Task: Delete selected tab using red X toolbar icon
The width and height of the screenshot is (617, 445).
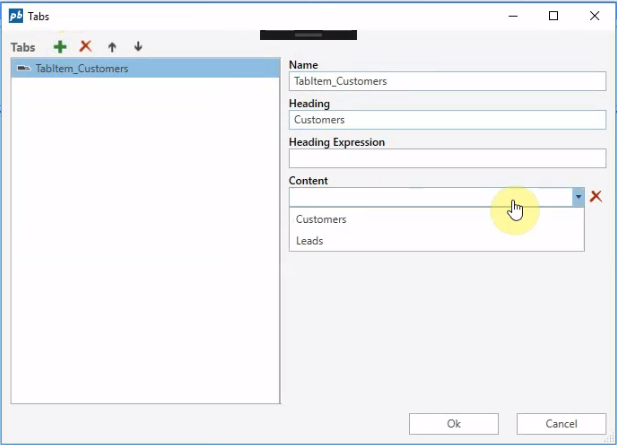Action: click(x=86, y=47)
